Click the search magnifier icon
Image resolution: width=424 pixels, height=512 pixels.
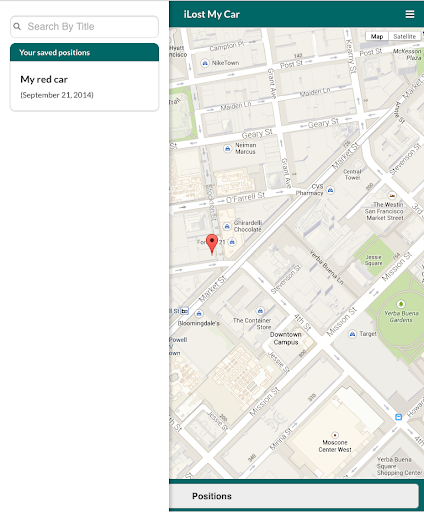point(17,26)
